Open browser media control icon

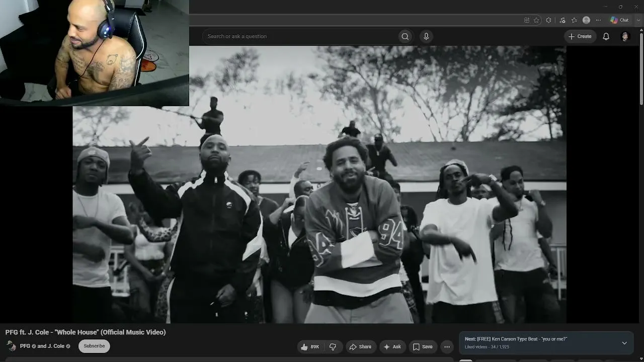pyautogui.click(x=562, y=20)
